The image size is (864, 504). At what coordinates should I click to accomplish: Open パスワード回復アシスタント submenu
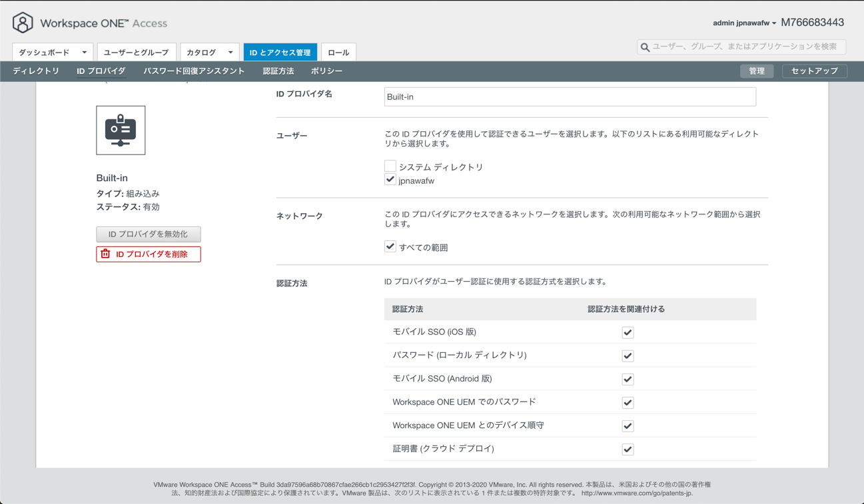194,71
